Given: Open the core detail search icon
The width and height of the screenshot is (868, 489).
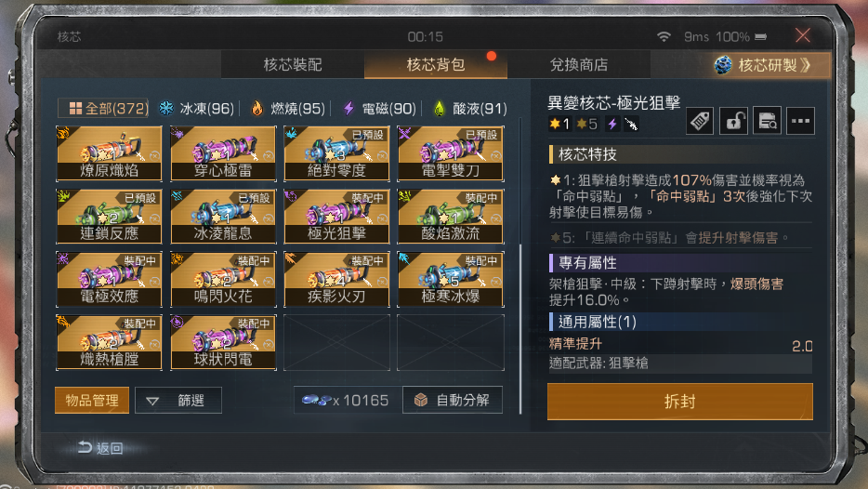Looking at the screenshot, I should (768, 121).
